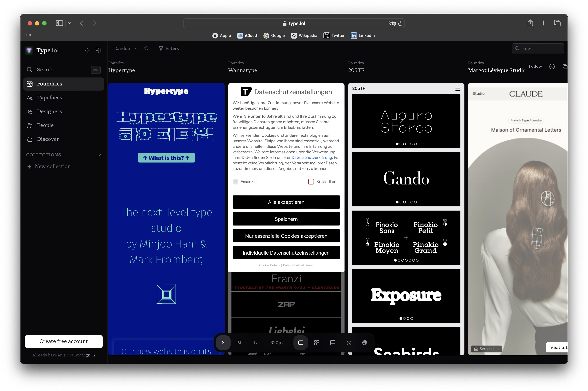
Task: Go to Typefaces in the sidebar
Action: (x=50, y=97)
